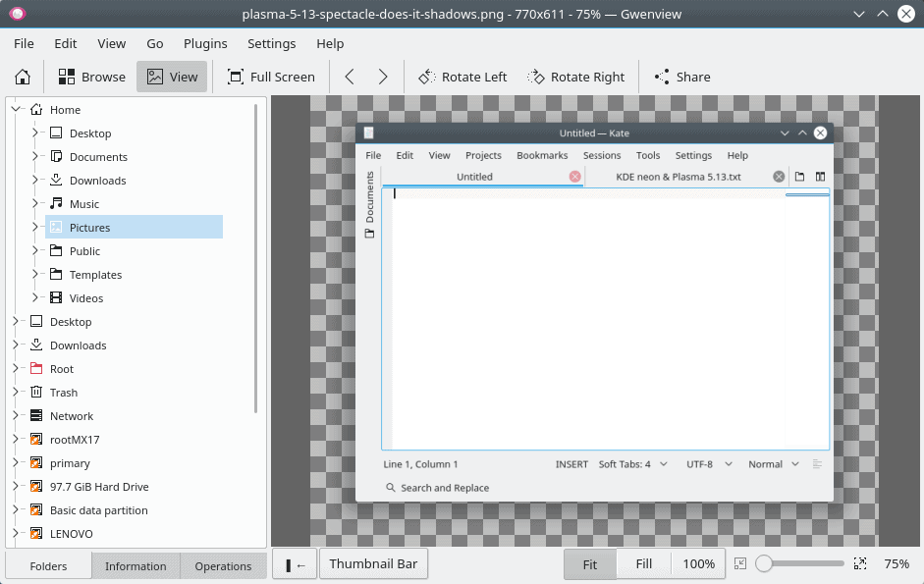
Task: Go to the Gwenview start page home icon
Action: click(x=23, y=77)
